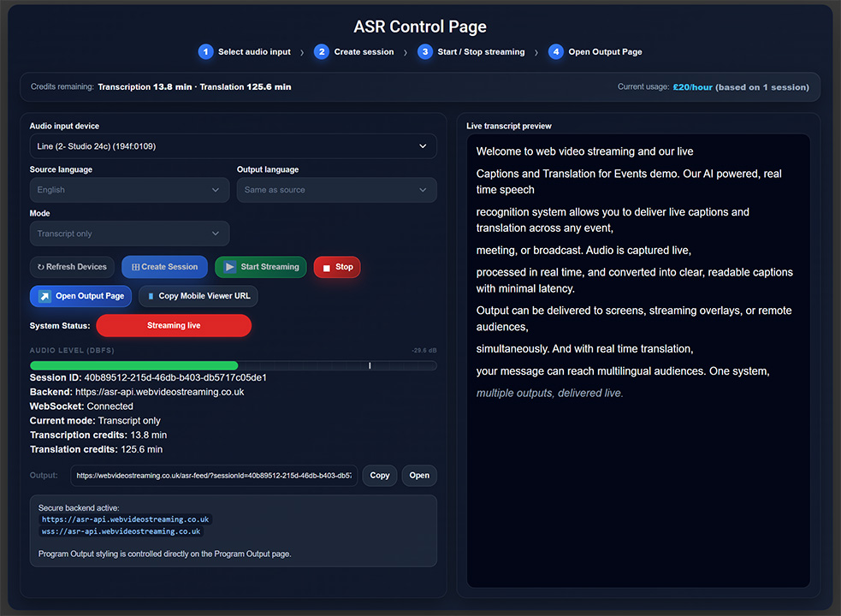The height and width of the screenshot is (616, 841).
Task: Click the Current mode: Transcript only line
Action: [95, 421]
